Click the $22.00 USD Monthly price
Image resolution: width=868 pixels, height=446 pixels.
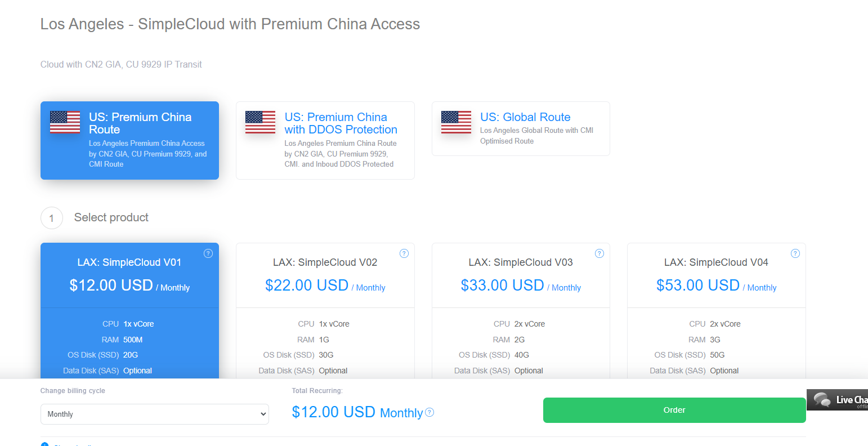coord(325,286)
